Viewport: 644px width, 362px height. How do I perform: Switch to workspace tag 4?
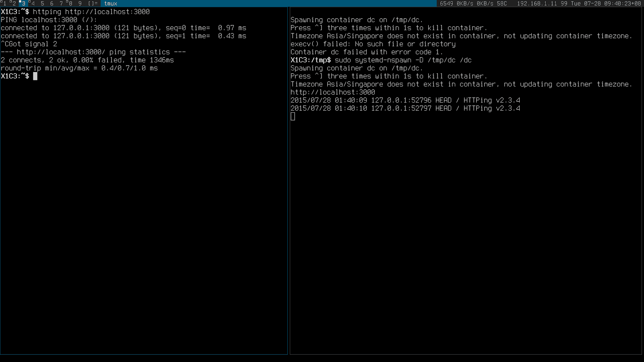(x=33, y=3)
